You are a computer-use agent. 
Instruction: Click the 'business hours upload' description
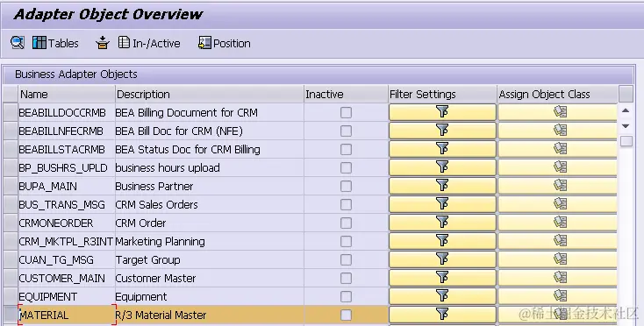(x=168, y=167)
